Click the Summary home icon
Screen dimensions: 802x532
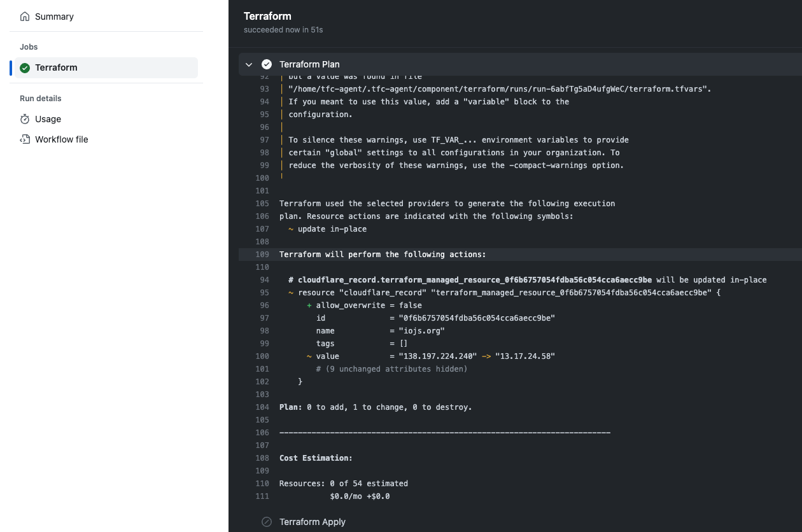coord(25,17)
